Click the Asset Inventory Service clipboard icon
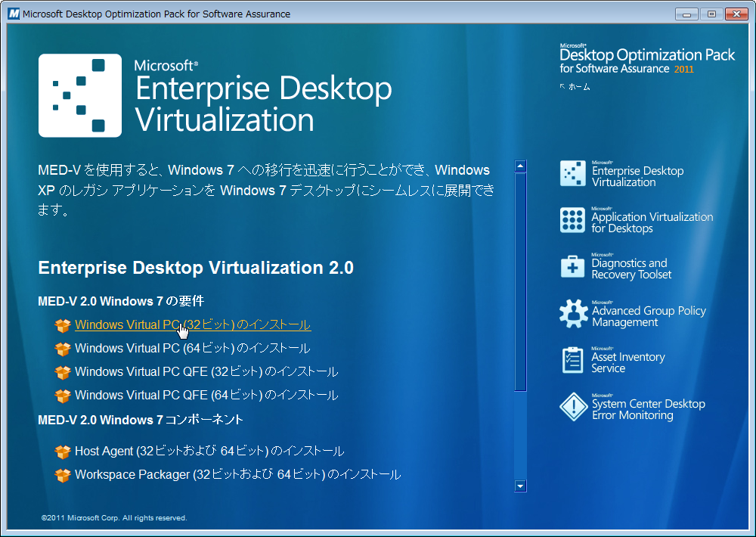The height and width of the screenshot is (537, 756). [x=572, y=360]
